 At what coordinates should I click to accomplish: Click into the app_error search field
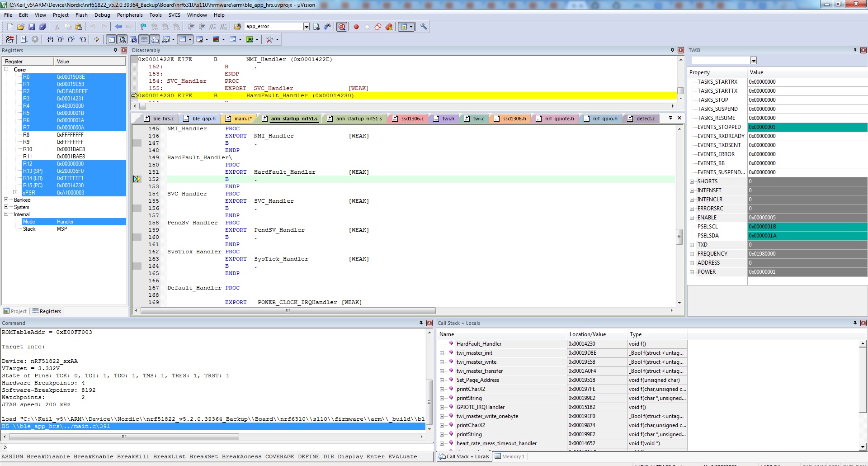pos(274,27)
